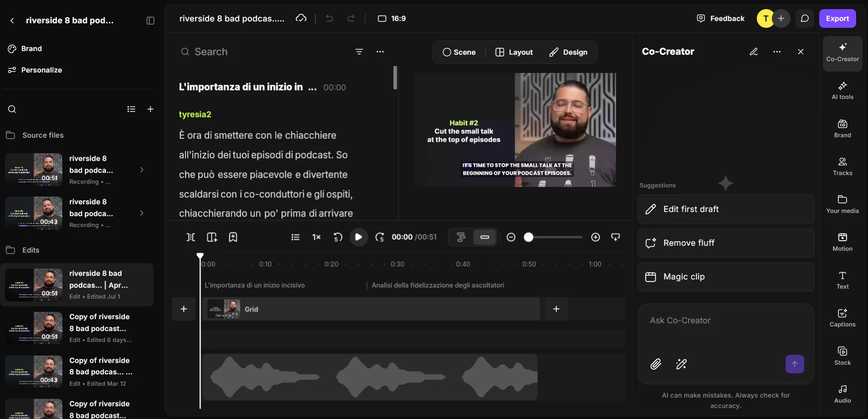Toggle timeline list view icon
868x419 pixels.
pyautogui.click(x=295, y=237)
